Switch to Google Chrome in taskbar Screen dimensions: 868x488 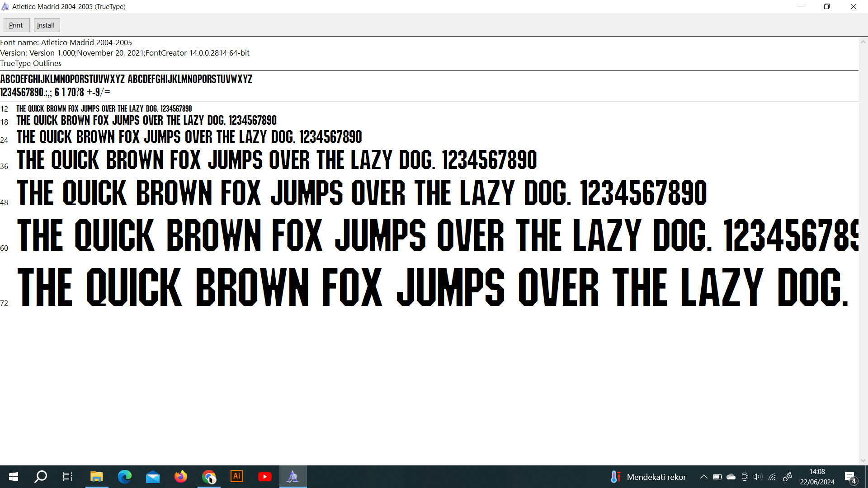[x=209, y=477]
